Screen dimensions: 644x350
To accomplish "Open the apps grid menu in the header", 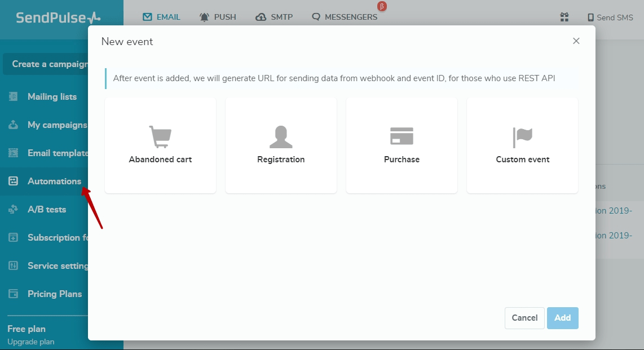I will pyautogui.click(x=564, y=17).
